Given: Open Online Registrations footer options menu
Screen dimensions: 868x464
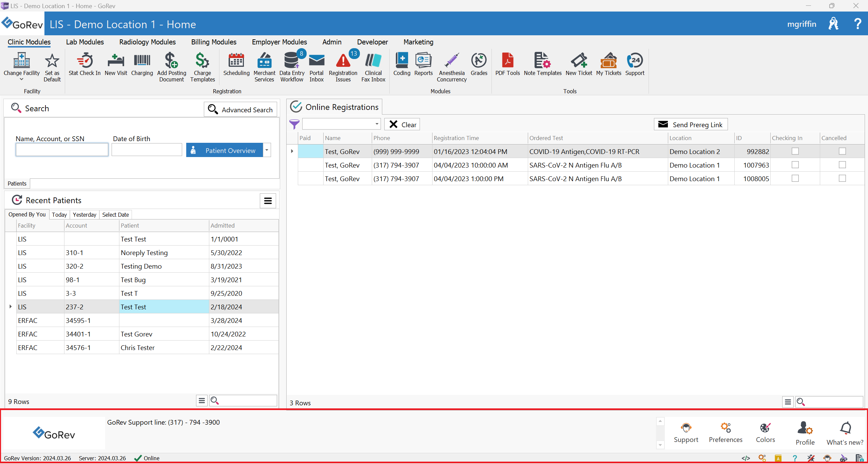Looking at the screenshot, I should pos(788,402).
